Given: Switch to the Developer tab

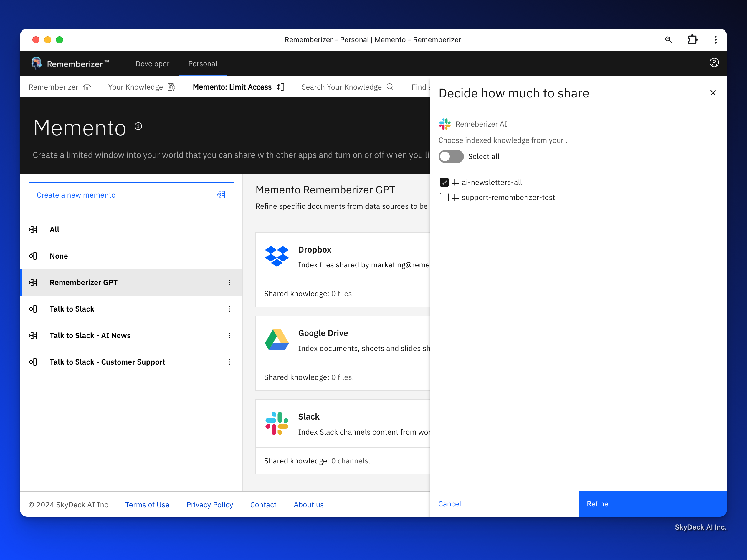Looking at the screenshot, I should coord(152,64).
